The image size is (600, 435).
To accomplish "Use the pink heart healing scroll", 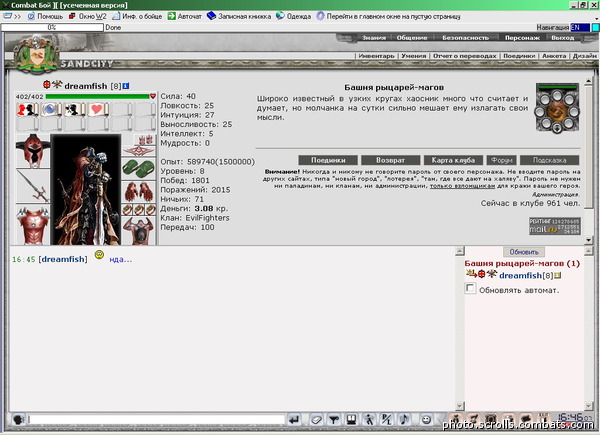I will (x=98, y=109).
